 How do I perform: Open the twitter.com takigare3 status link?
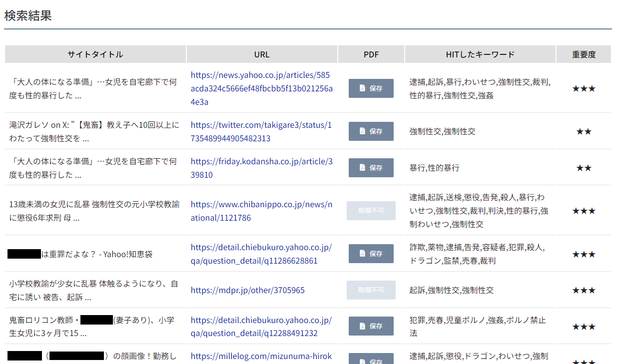tap(261, 131)
